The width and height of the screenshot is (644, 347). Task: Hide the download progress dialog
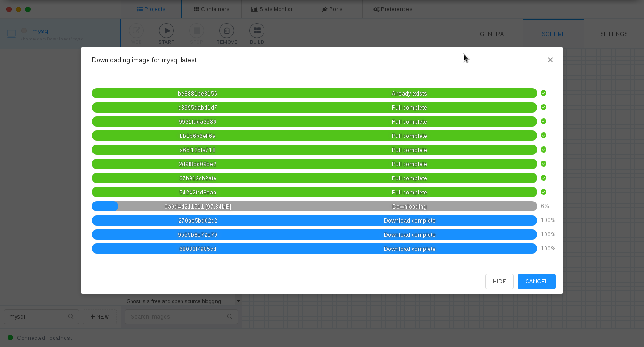499,282
